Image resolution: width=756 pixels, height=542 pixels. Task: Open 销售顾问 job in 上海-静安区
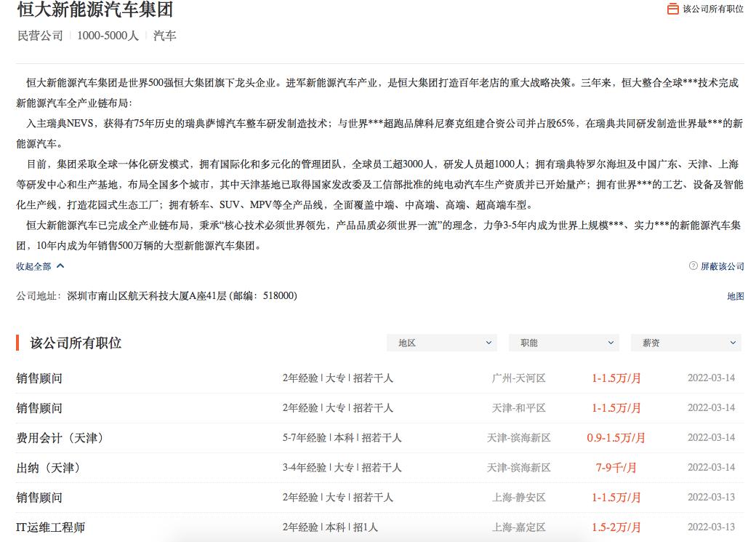coord(39,498)
